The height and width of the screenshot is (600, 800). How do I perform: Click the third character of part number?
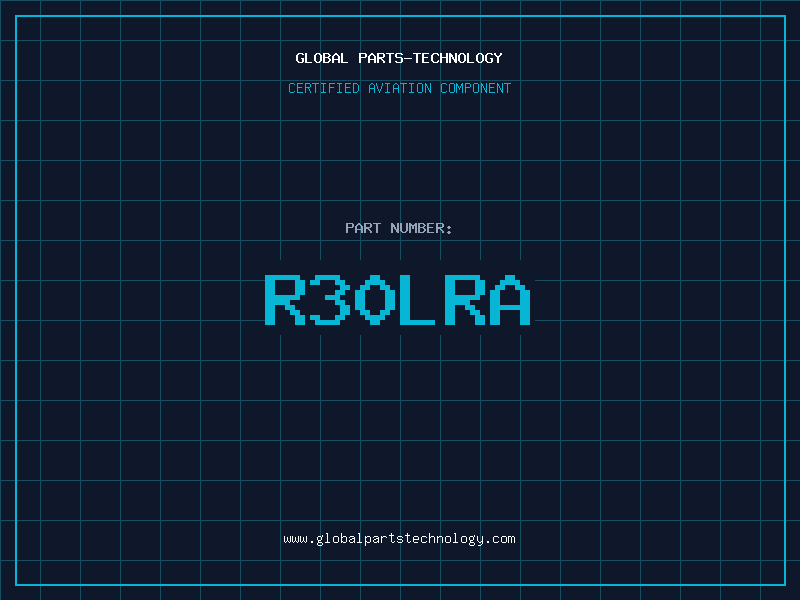click(x=375, y=299)
